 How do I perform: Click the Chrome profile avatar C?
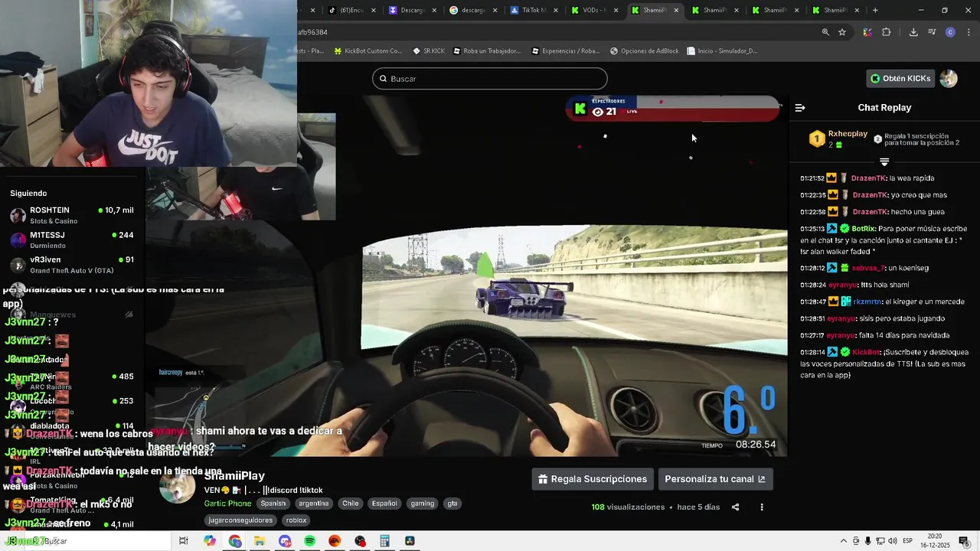click(x=950, y=32)
